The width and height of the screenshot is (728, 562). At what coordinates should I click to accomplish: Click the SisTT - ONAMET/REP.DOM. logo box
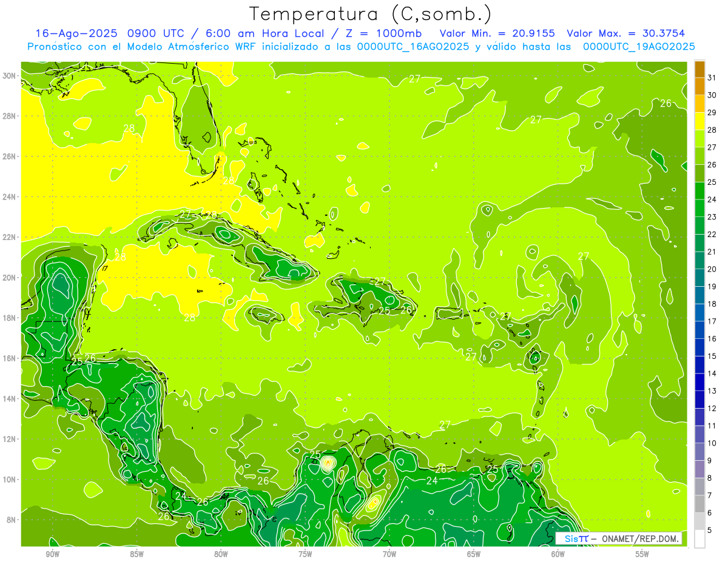tap(618, 538)
